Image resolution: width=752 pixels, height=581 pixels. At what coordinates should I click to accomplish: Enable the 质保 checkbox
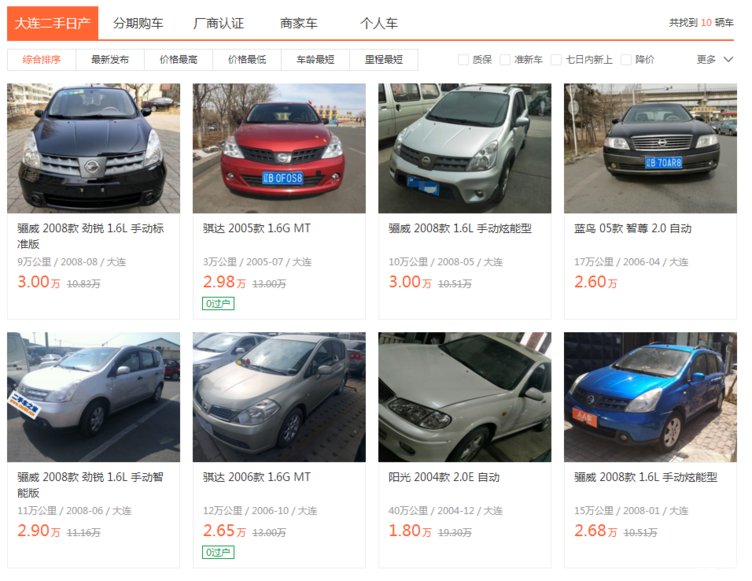click(463, 59)
